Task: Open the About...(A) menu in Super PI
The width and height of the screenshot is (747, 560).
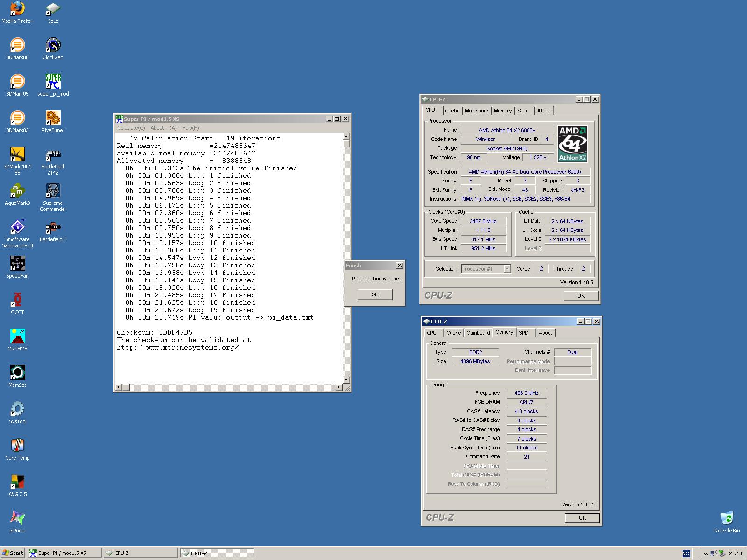Action: (x=163, y=128)
